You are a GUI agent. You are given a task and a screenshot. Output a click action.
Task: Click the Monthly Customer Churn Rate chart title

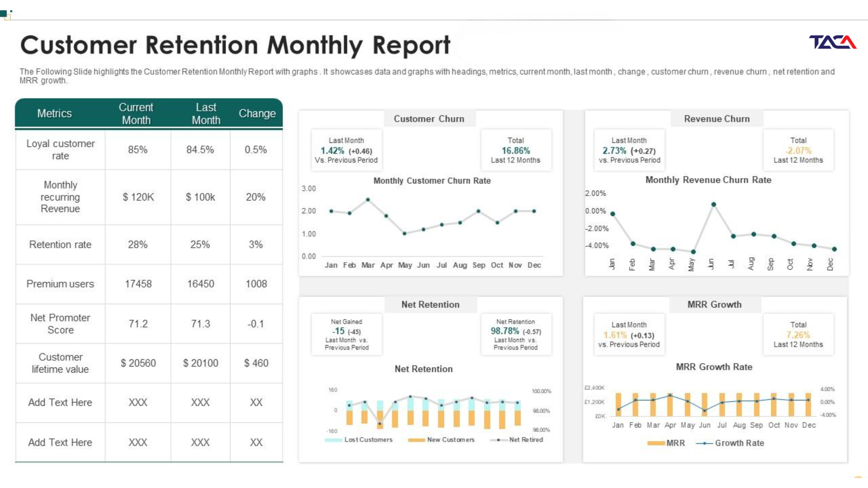coord(432,181)
